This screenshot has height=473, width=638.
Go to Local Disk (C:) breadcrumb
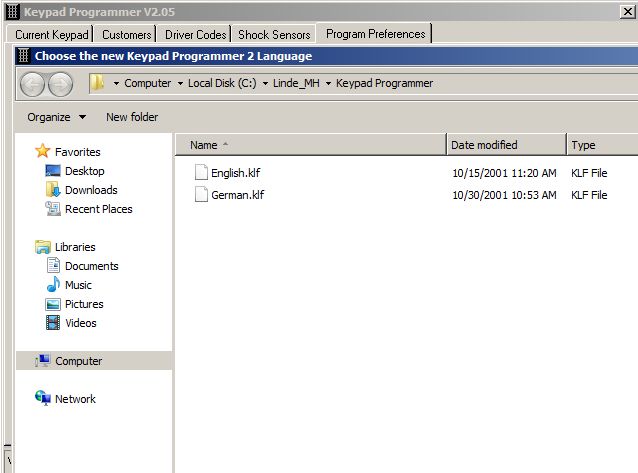point(222,83)
